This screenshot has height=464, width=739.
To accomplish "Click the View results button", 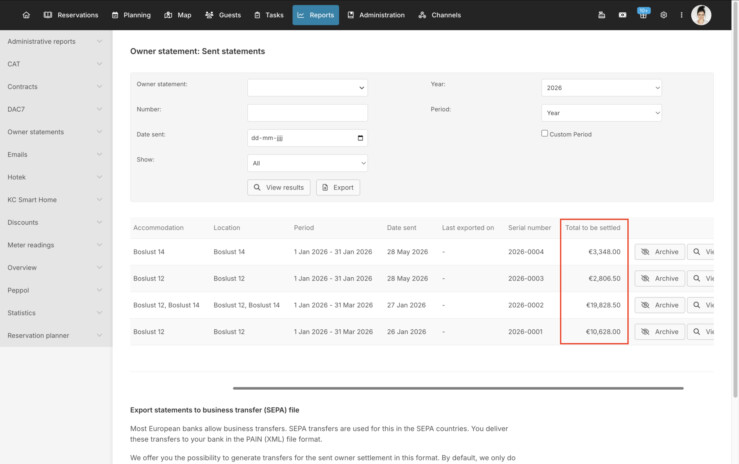I will pyautogui.click(x=279, y=187).
